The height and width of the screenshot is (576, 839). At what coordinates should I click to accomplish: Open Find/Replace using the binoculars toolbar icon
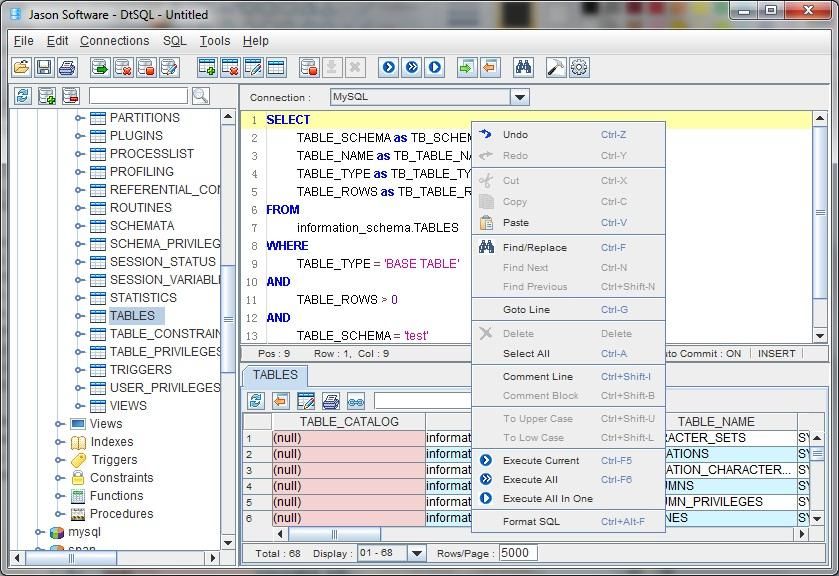click(524, 67)
